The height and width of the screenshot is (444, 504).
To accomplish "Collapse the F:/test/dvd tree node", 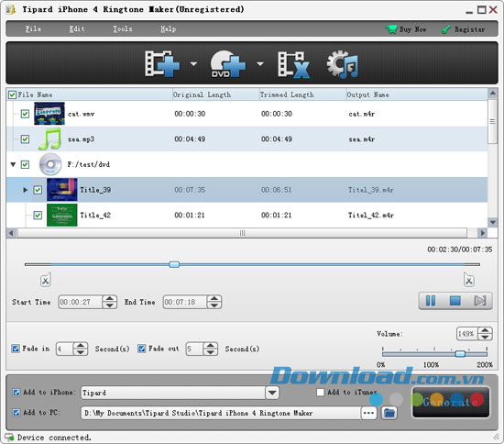I will click(13, 164).
